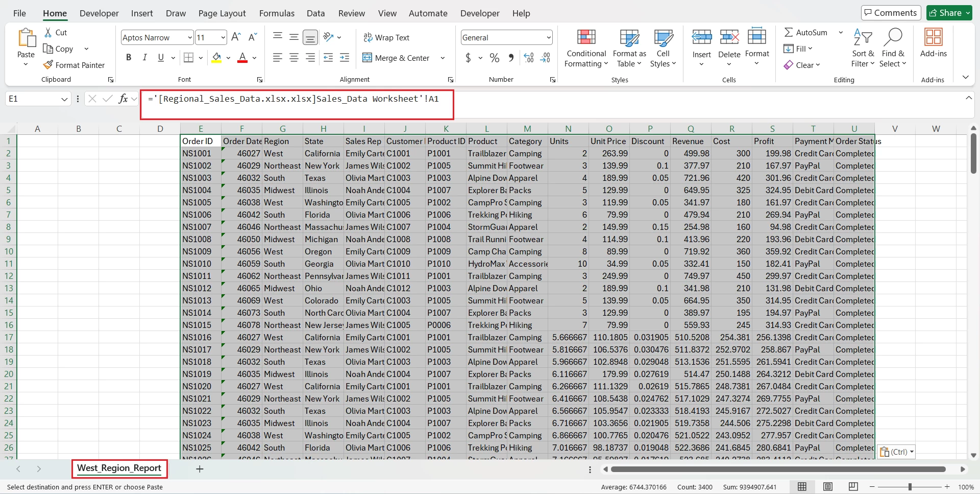980x494 pixels.
Task: Click the Paste clipboard icon
Action: tap(26, 38)
